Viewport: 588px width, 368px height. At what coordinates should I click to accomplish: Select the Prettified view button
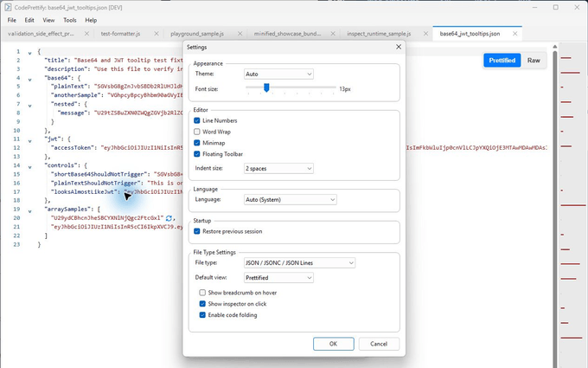click(x=502, y=60)
